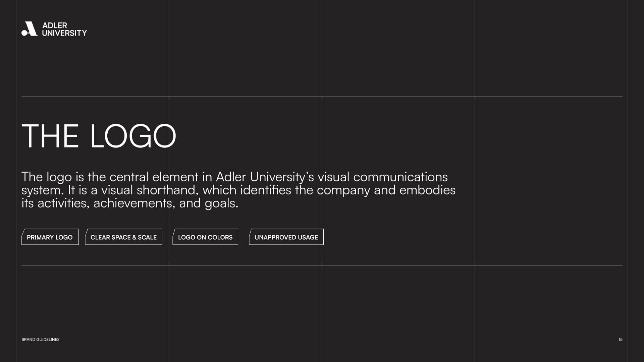Click the word "identifies" in the paragraph
The height and width of the screenshot is (362, 644).
pyautogui.click(x=266, y=190)
